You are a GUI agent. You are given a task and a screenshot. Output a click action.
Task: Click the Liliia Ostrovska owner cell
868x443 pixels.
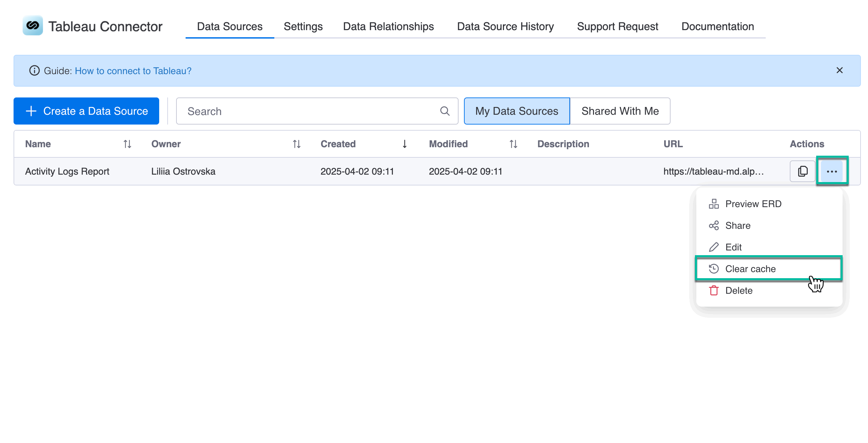[183, 171]
